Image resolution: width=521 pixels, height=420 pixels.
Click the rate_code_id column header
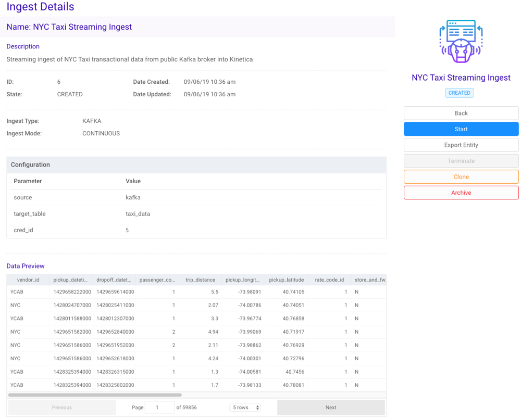point(329,279)
